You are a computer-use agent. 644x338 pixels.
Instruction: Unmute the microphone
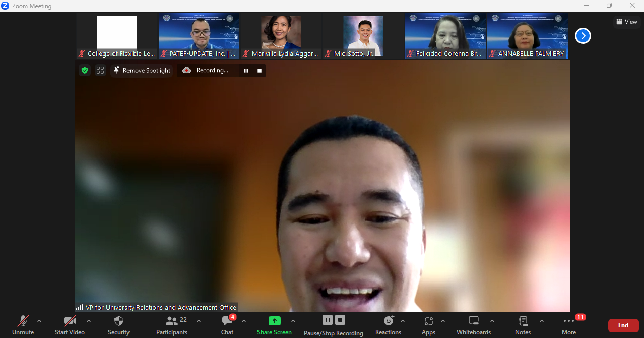tap(23, 325)
